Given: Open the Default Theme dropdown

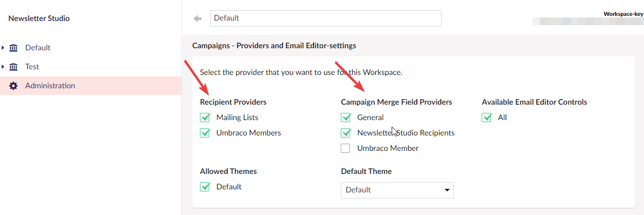Looking at the screenshot, I should pos(397,190).
